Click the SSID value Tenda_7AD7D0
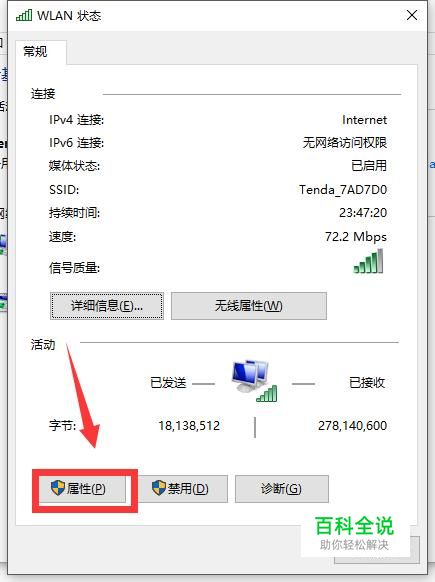This screenshot has width=435, height=582. [343, 190]
